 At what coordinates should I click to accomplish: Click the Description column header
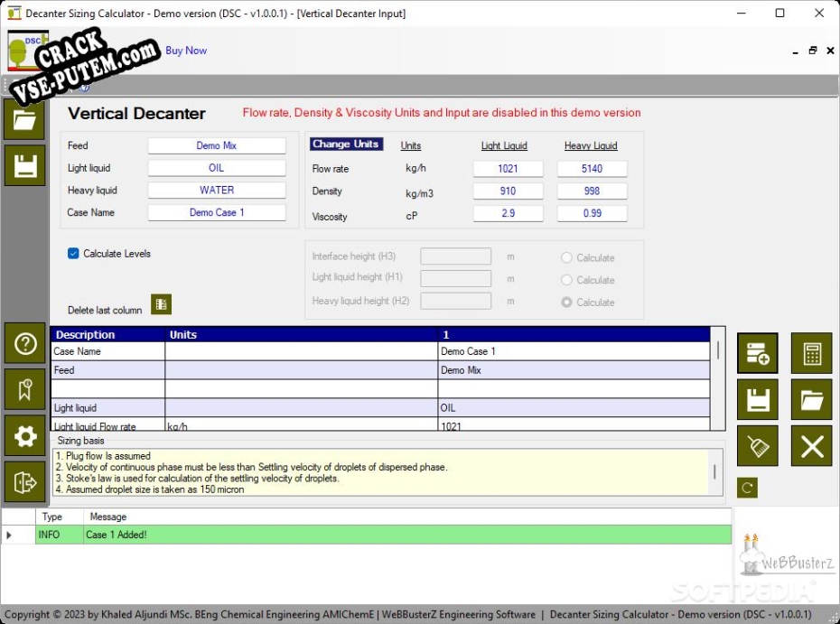tap(107, 334)
